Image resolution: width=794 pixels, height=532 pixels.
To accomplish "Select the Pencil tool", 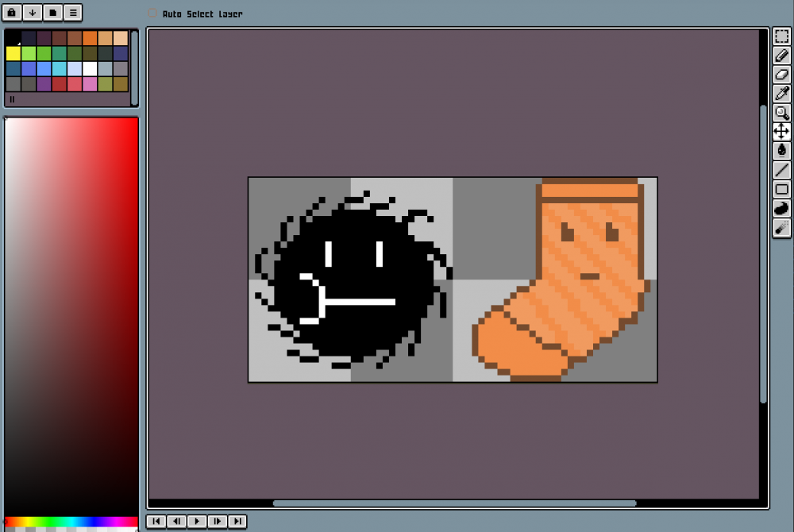I will [x=781, y=56].
